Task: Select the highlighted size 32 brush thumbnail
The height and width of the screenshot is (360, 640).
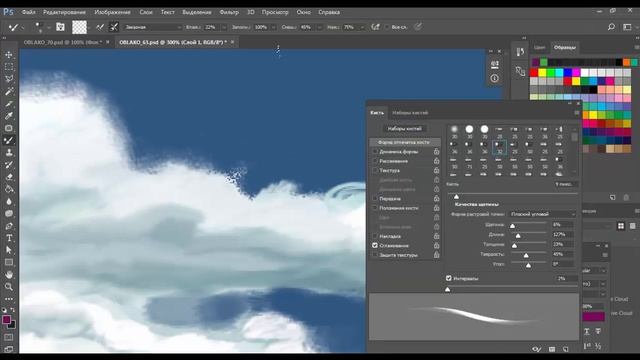Action: tap(499, 147)
